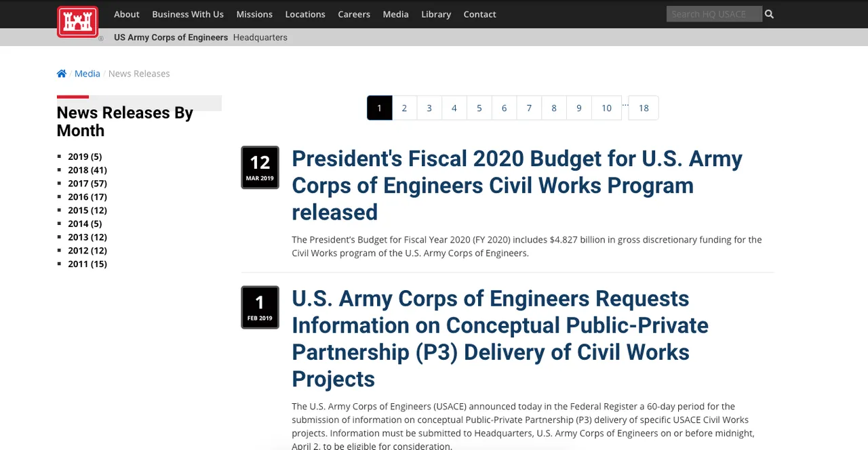Click the USACE castle logo
Viewport: 868px width, 450px height.
(78, 22)
